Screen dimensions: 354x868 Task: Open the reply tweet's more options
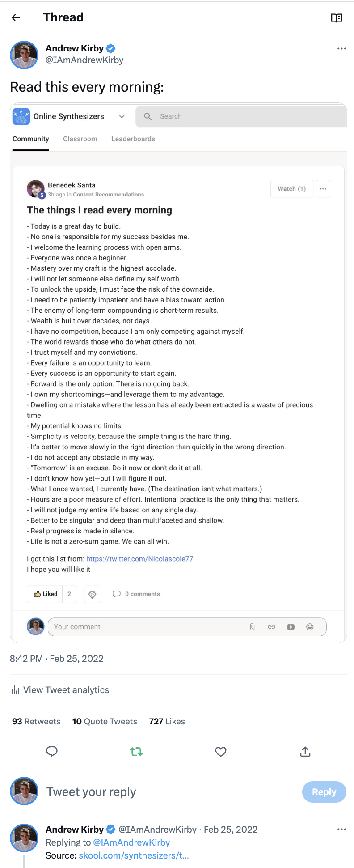click(341, 829)
